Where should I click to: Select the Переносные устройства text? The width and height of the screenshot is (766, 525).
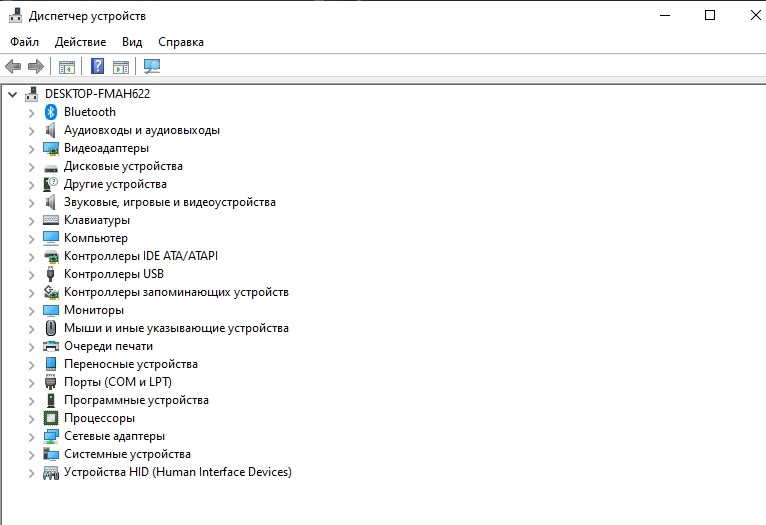tap(131, 364)
